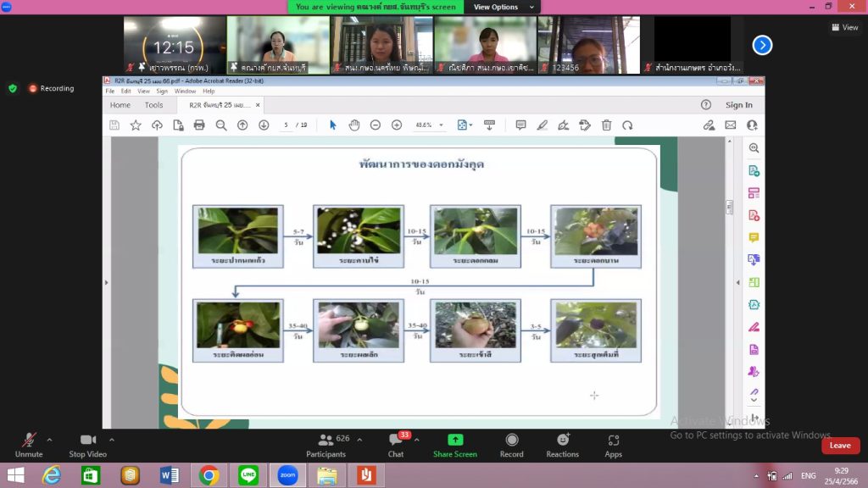Screen dimensions: 868x488
Task: Click the red Leave meeting button
Action: (839, 446)
